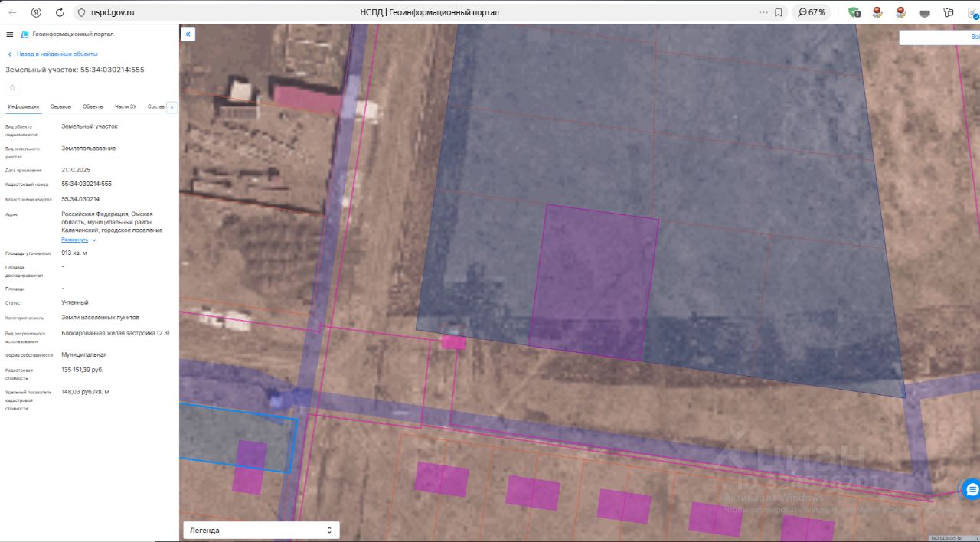
Task: Open the green shield extension icon
Action: pyautogui.click(x=854, y=12)
